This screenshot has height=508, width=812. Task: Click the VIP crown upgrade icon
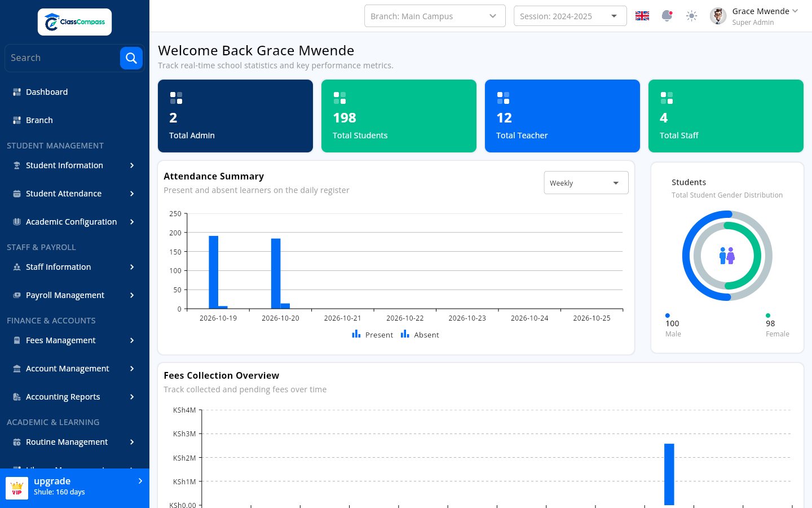coord(17,488)
